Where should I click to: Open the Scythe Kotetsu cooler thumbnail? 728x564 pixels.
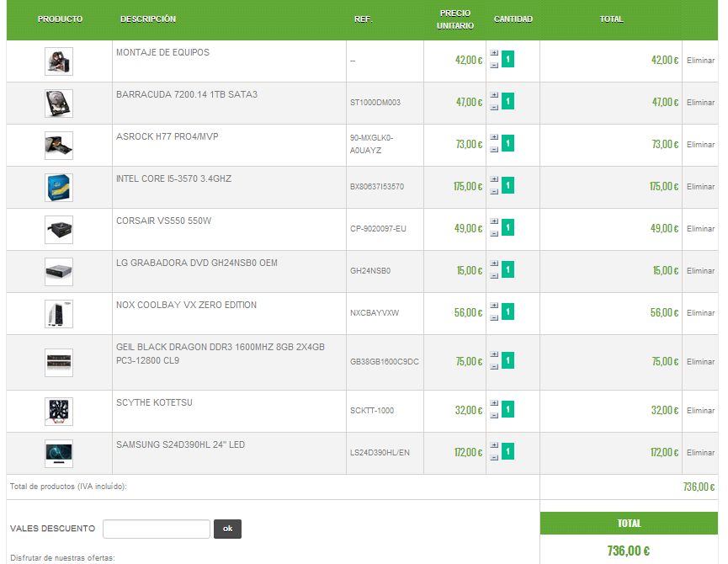(59, 412)
